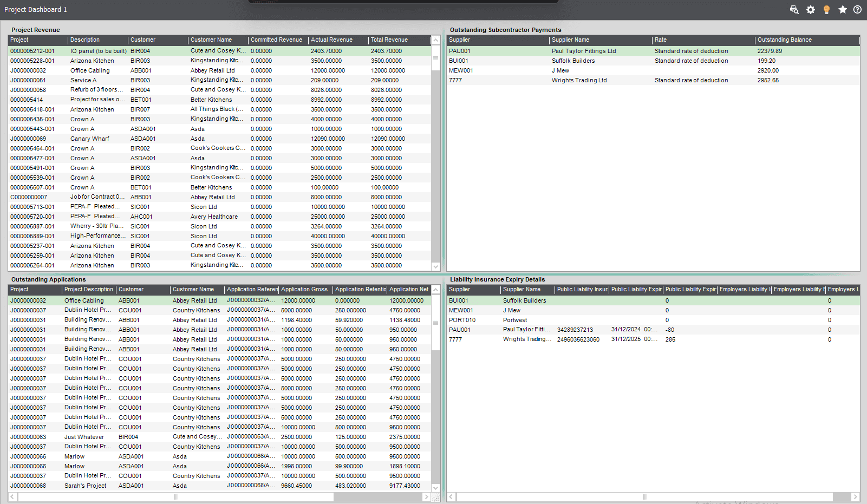Click the orange lightbulb tips icon
Image resolution: width=867 pixels, height=504 pixels.
826,10
